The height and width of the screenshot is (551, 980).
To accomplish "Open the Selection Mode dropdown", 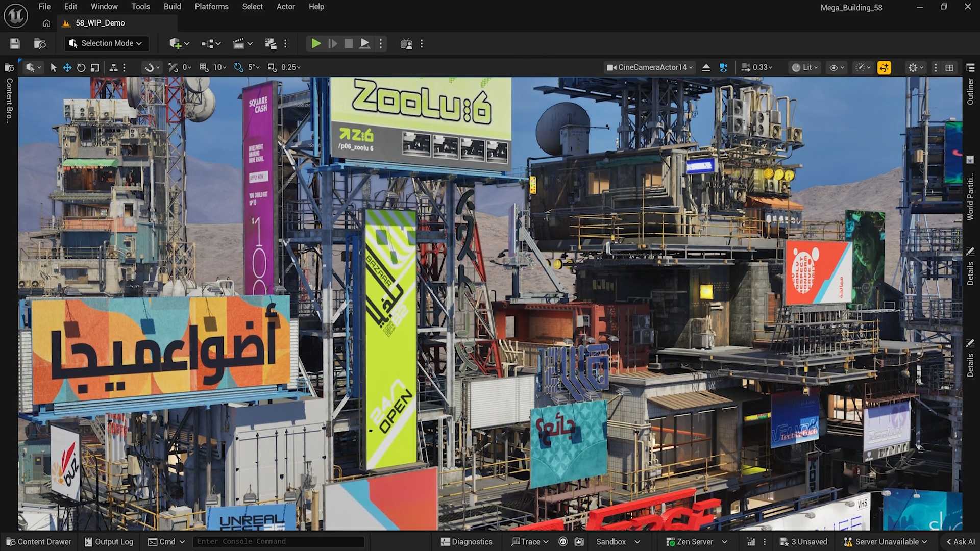I will coord(107,43).
